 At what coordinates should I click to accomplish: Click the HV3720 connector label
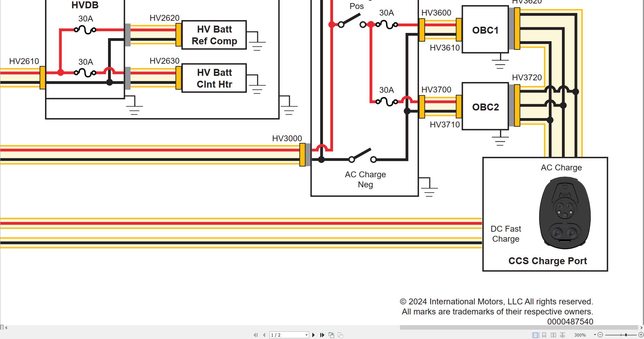click(527, 78)
